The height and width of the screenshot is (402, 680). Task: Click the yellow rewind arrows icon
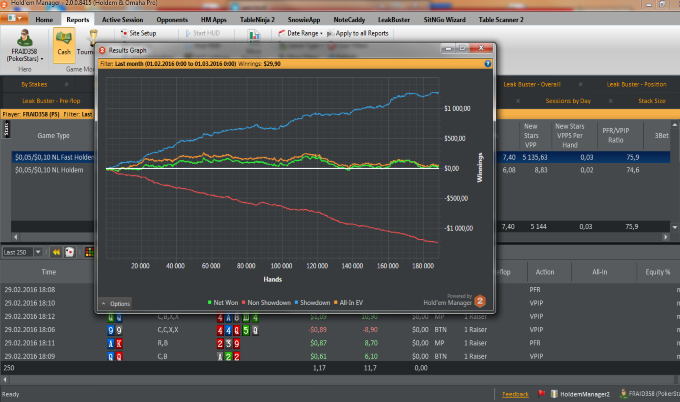[56, 252]
